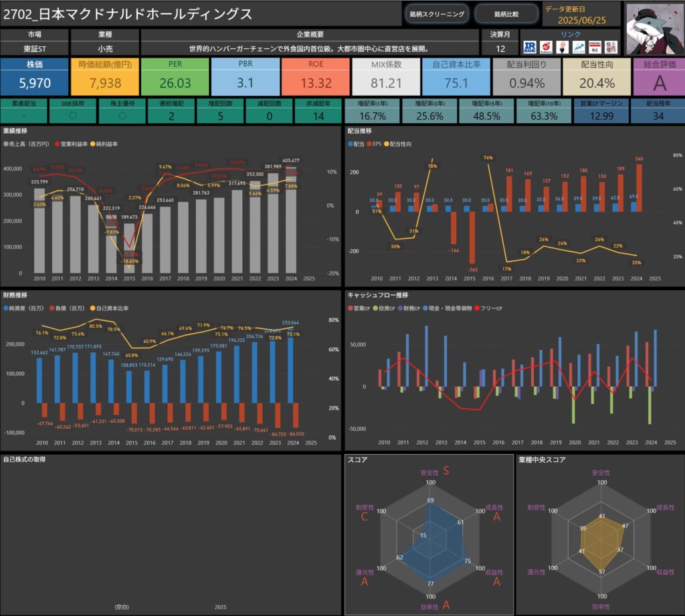
Task: Click the 自己資本比率 card showing 75.1
Action: point(456,76)
